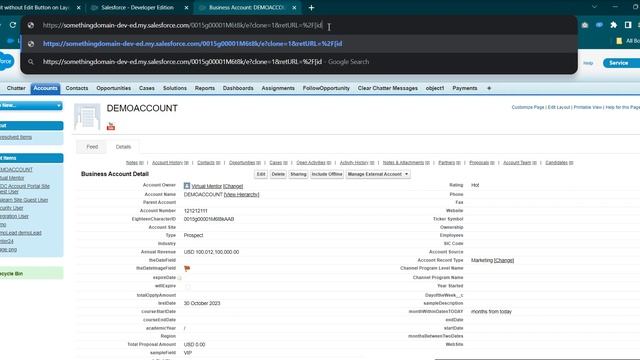The width and height of the screenshot is (640, 360).
Task: Open the Accounts tab
Action: point(45,88)
